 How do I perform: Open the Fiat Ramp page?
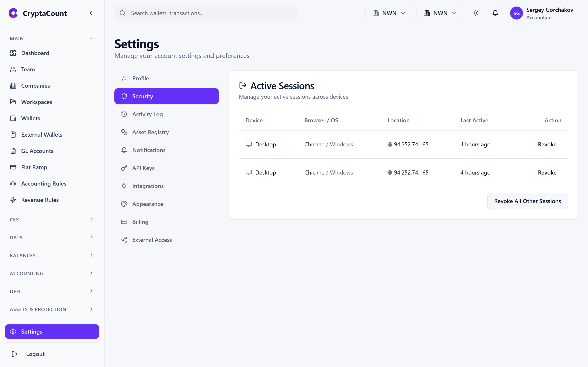[x=34, y=167]
